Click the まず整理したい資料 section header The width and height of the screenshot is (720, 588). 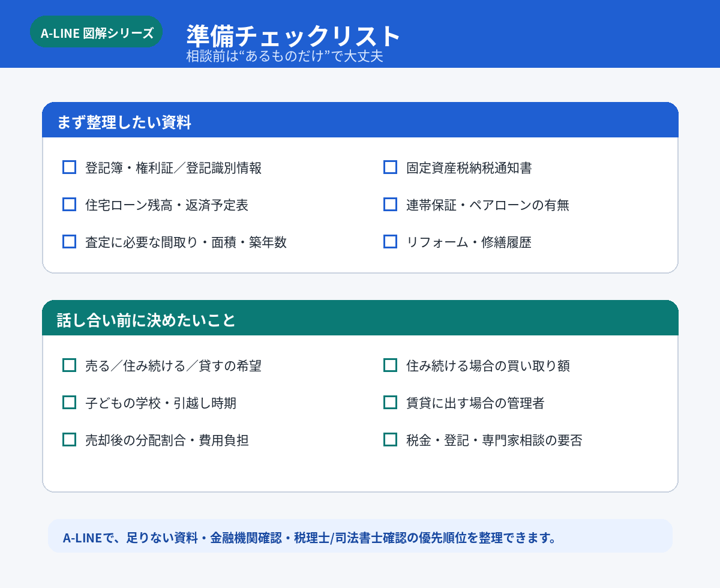[360, 120]
